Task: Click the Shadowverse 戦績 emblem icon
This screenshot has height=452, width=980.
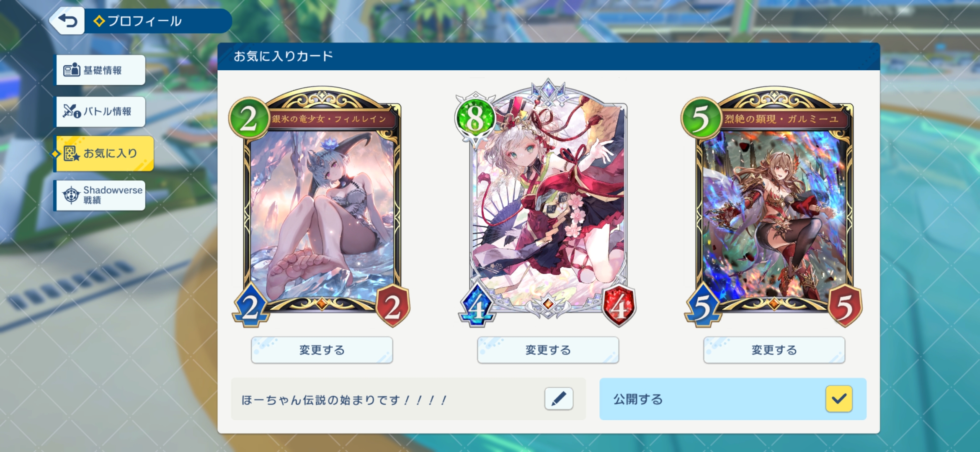Action: (71, 195)
